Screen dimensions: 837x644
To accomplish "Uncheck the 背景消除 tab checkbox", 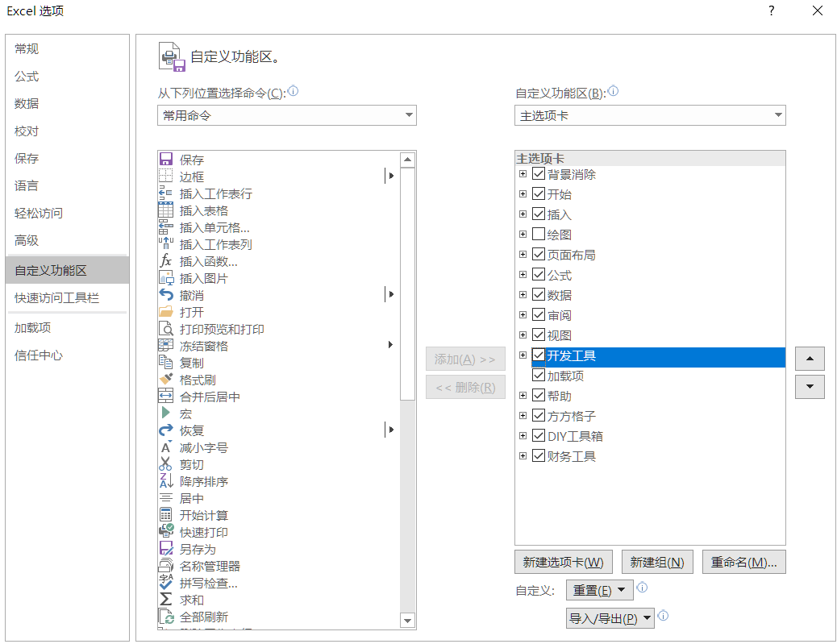I will [539, 174].
